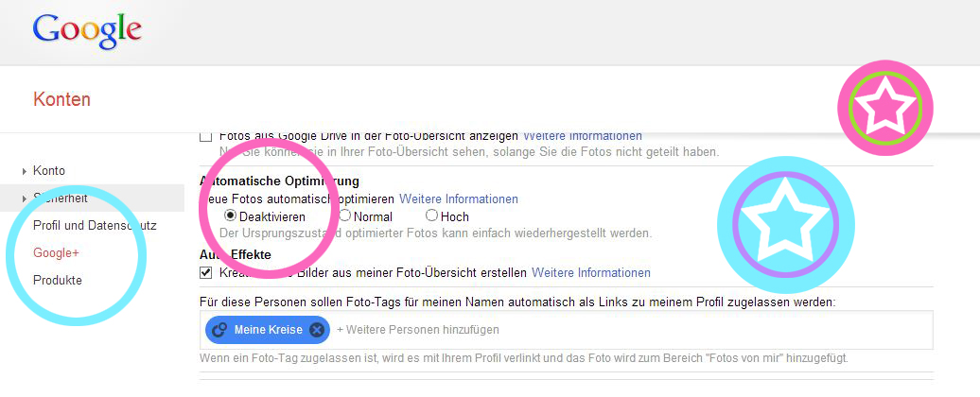
Task: Open Produkte in the sidebar
Action: [x=58, y=281]
